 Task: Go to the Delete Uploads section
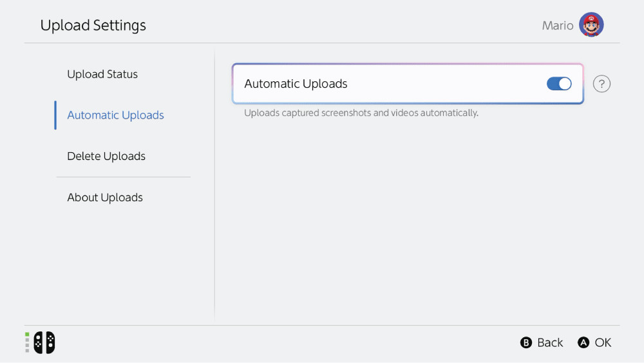pyautogui.click(x=106, y=156)
